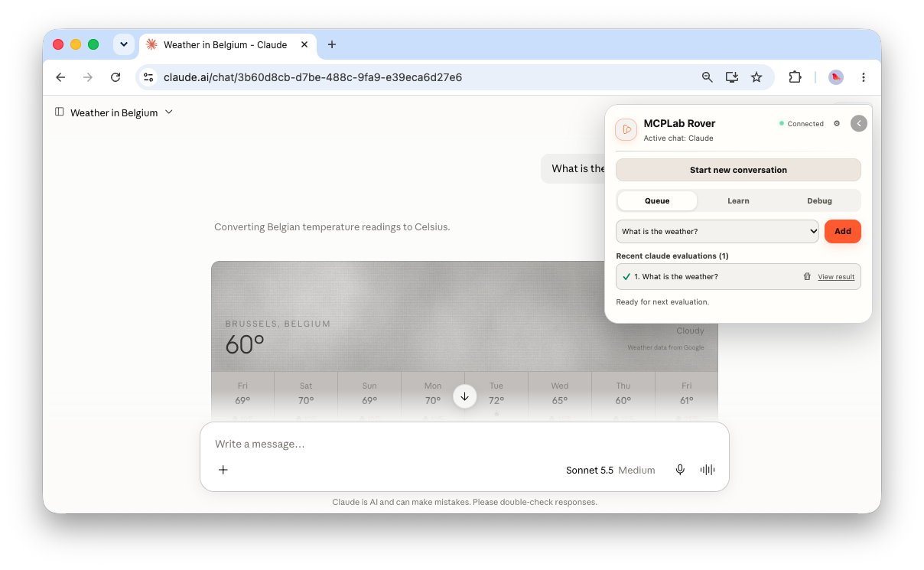Click the Converting Belgian temperature readings text
The image size is (924, 570).
click(332, 227)
